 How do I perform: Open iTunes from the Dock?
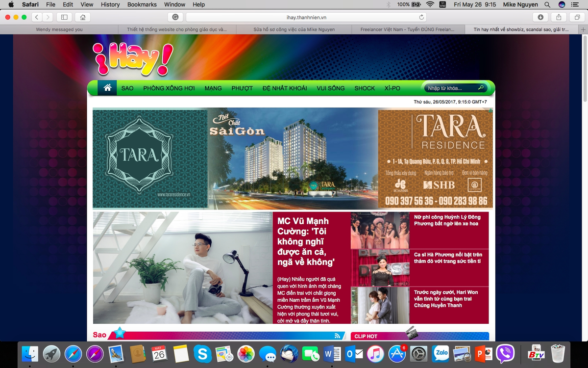pos(375,353)
